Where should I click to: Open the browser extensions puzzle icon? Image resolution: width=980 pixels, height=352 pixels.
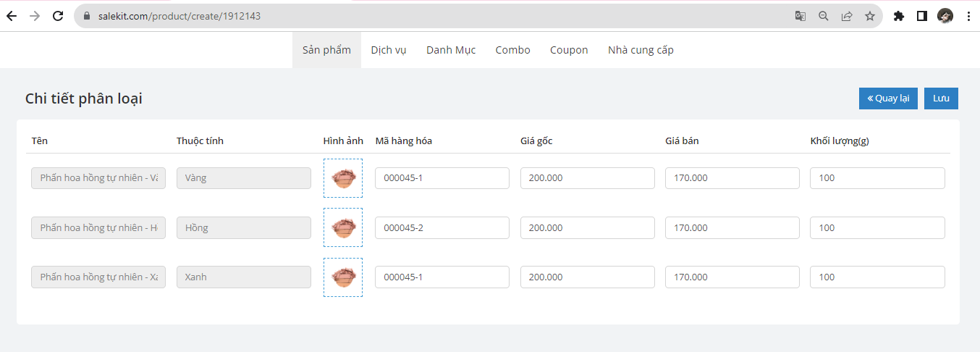[x=899, y=16]
